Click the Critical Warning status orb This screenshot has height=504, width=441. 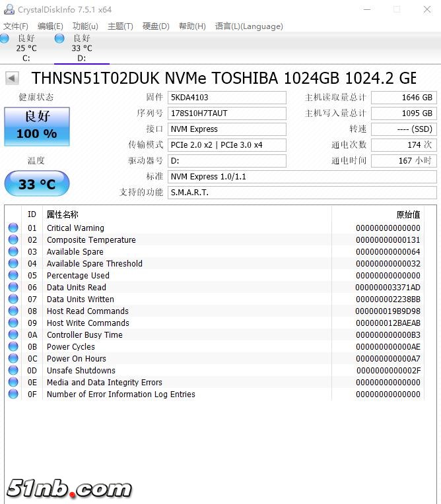[13, 228]
